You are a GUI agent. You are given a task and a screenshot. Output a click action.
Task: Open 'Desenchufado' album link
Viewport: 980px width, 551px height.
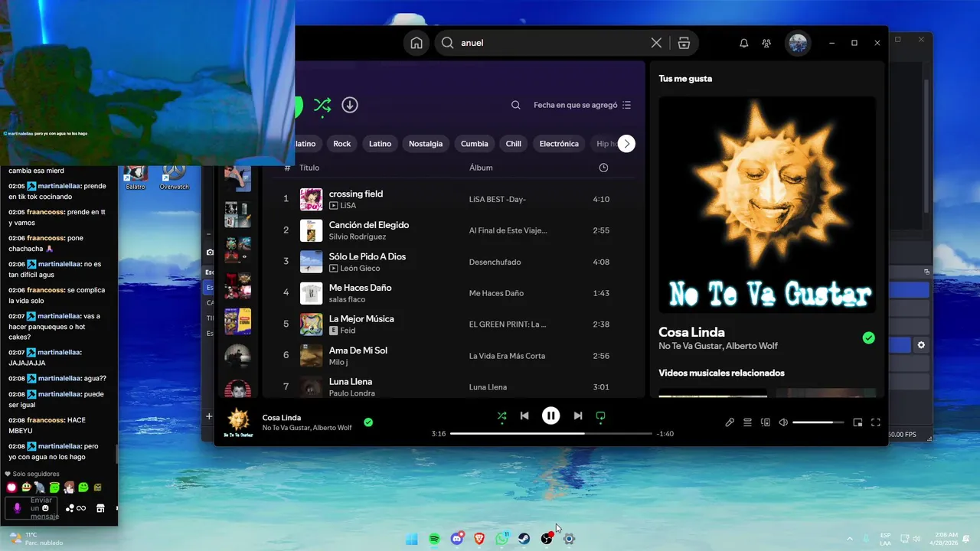(495, 262)
